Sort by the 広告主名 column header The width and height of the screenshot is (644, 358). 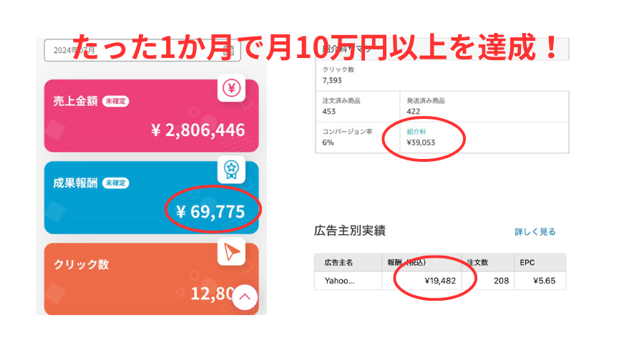point(339,263)
